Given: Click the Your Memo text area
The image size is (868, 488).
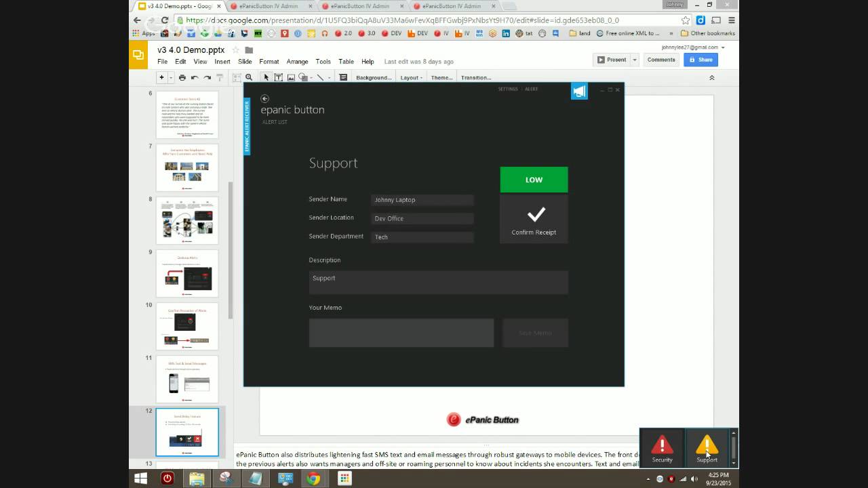Looking at the screenshot, I should point(401,333).
